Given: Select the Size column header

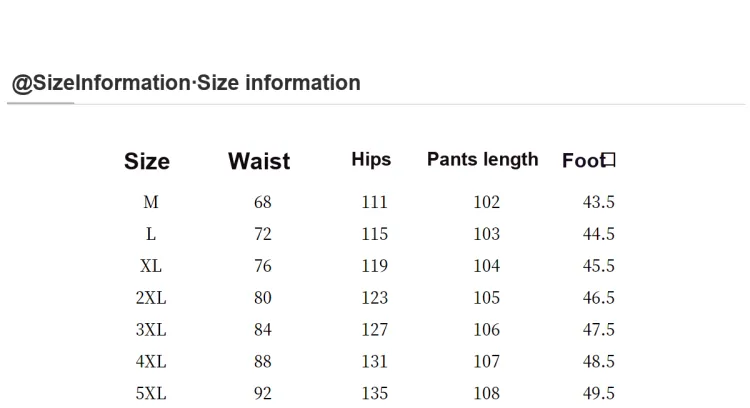Looking at the screenshot, I should pyautogui.click(x=147, y=161).
